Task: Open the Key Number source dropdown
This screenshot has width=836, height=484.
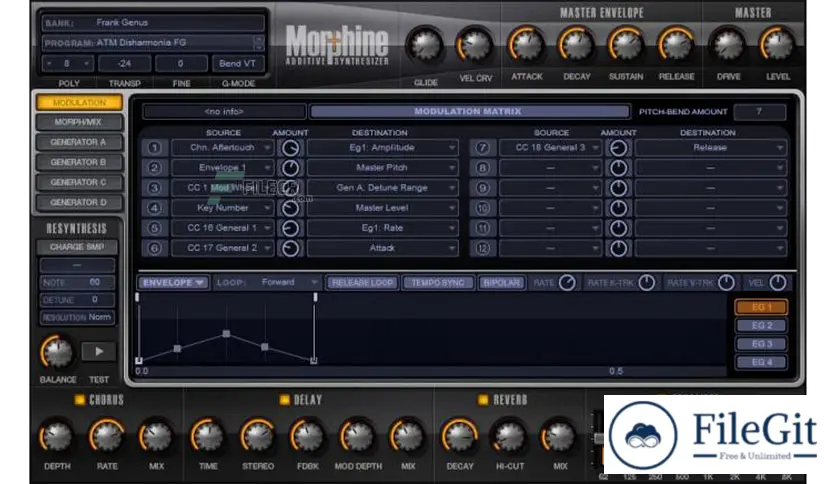Action: [223, 208]
